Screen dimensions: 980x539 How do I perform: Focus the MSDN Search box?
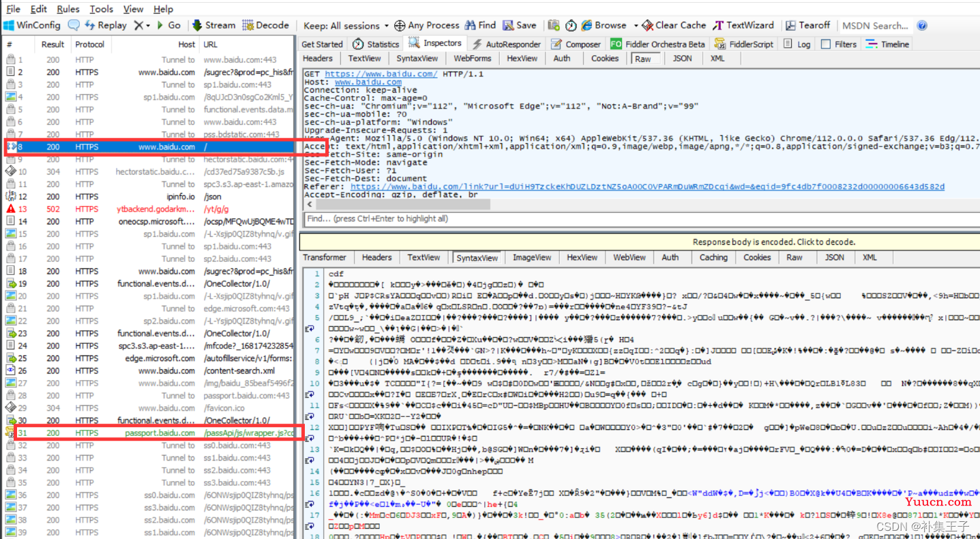(x=875, y=26)
